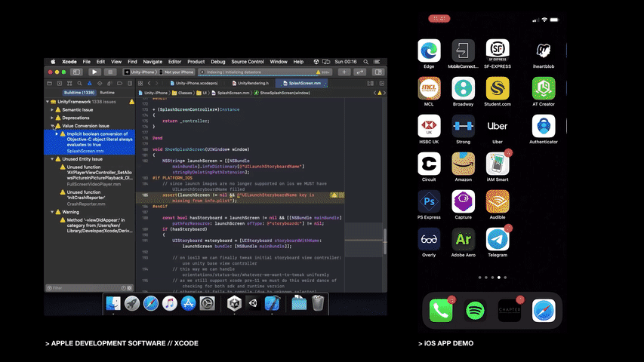
Task: Toggle the inspector panel visibility
Action: pyautogui.click(x=377, y=72)
